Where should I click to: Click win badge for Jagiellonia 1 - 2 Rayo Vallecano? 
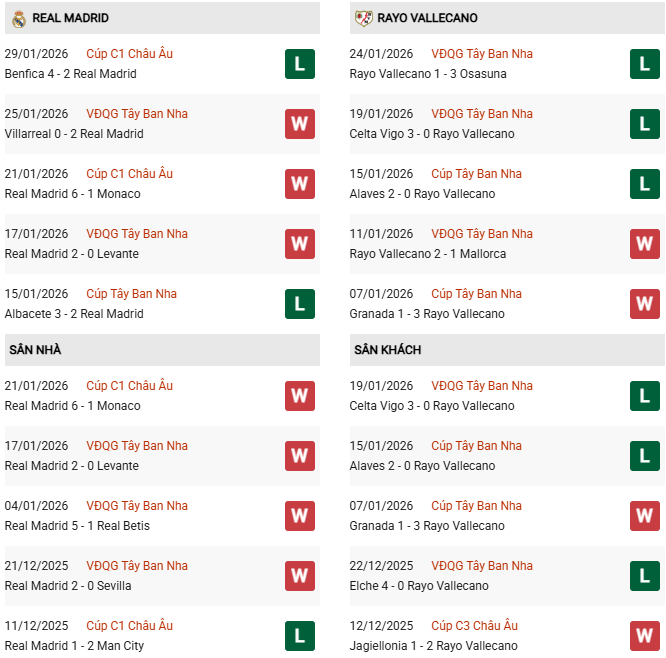pyautogui.click(x=644, y=636)
